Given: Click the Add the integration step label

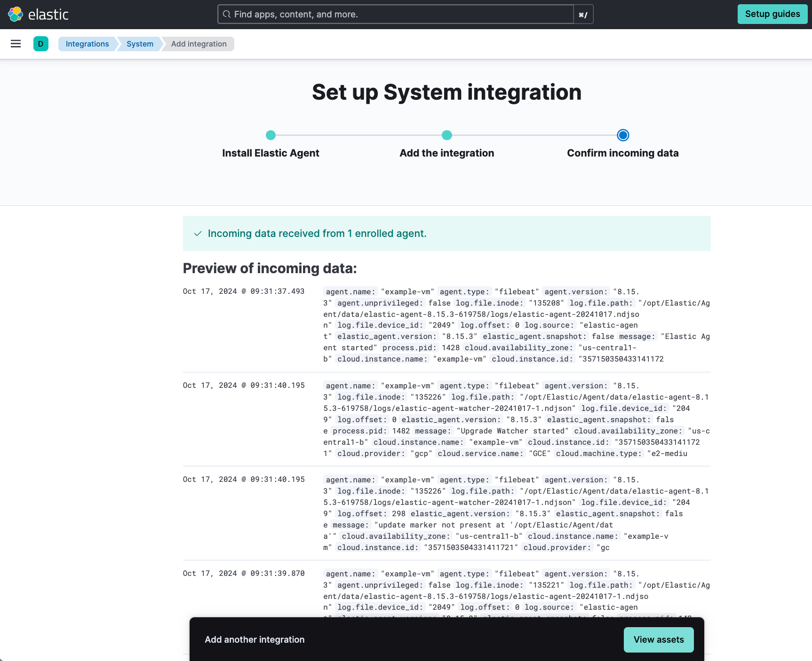Looking at the screenshot, I should point(447,153).
